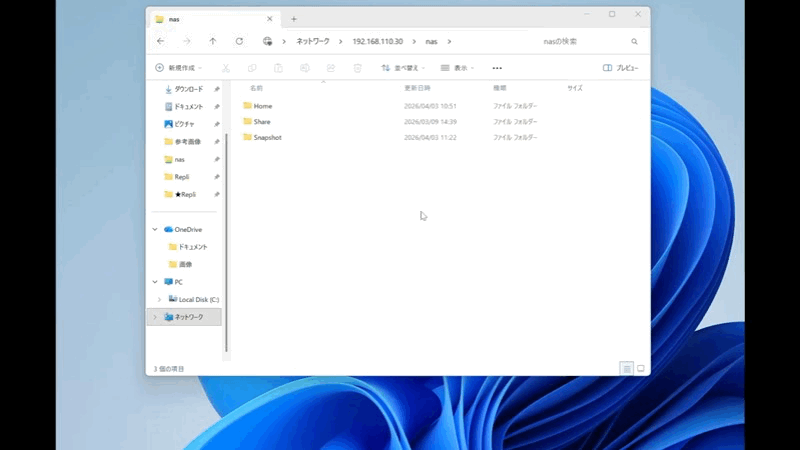Click ネットワーク in the address breadcrumb
800x450 pixels.
(313, 41)
